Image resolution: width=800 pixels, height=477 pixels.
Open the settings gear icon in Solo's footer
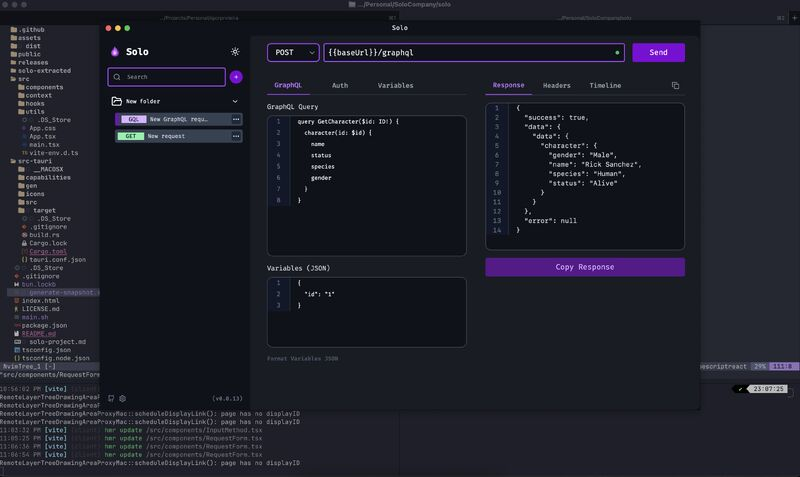[122, 398]
